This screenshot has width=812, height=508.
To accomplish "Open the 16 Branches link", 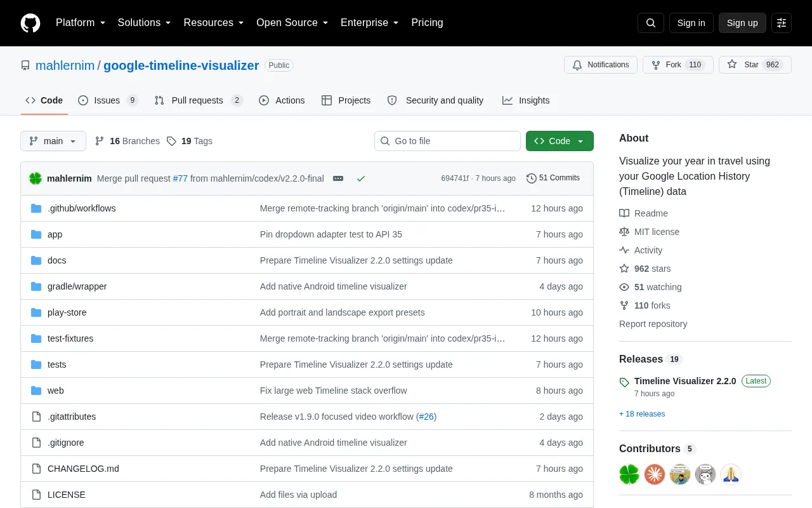I will click(x=128, y=141).
